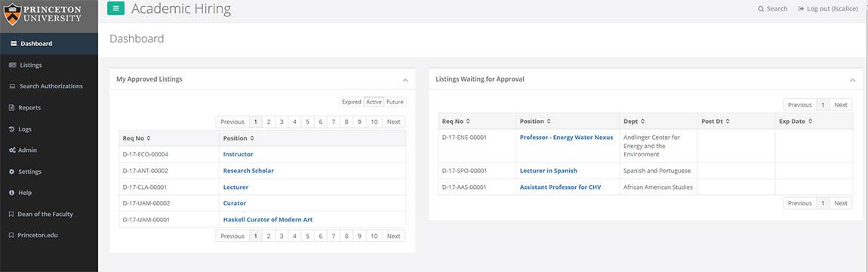868x272 pixels.
Task: Click Next in bottom approved listings pagination
Action: 393,236
